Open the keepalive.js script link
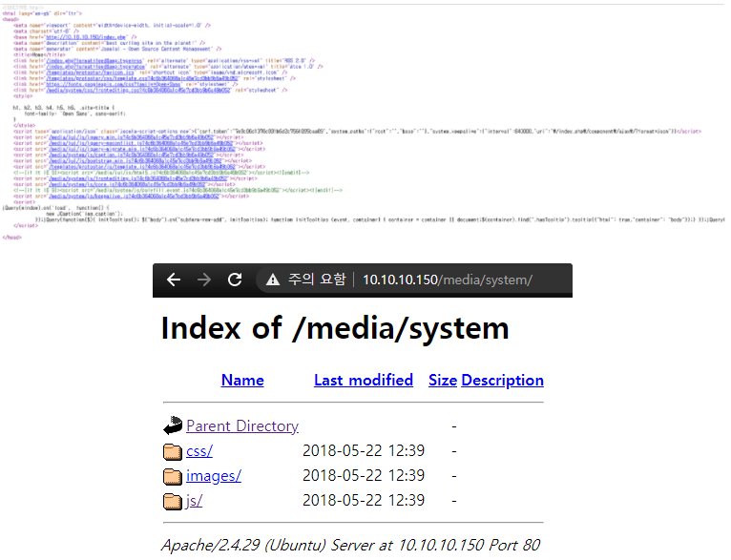The height and width of the screenshot is (560, 731). click(x=134, y=197)
